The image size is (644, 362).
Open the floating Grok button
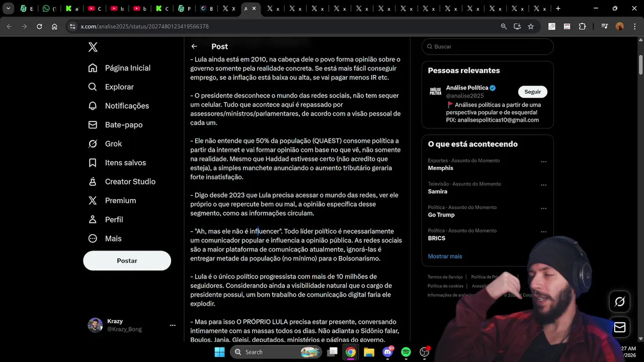click(620, 302)
